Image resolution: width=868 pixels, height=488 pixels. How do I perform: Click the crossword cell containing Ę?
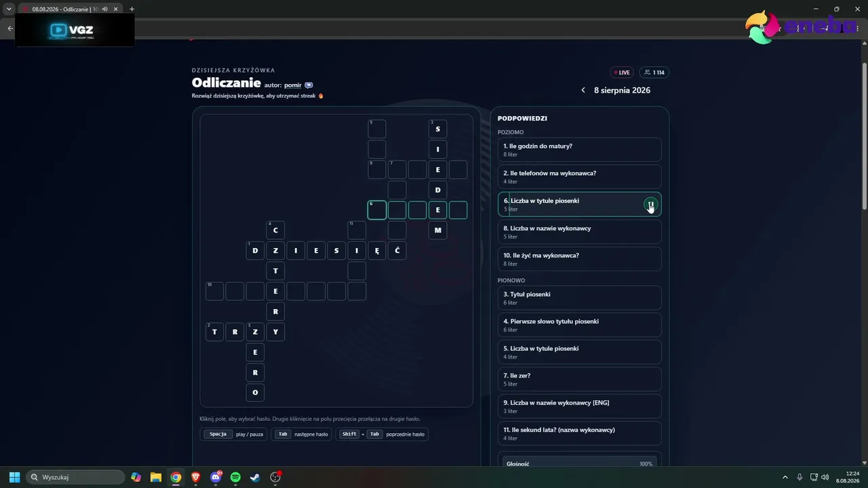coord(377,251)
